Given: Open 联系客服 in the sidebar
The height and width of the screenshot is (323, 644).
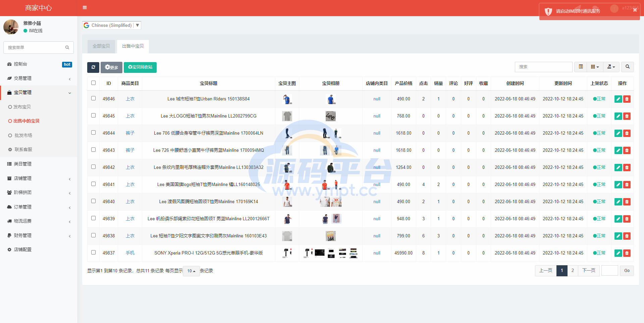Looking at the screenshot, I should (39, 150).
